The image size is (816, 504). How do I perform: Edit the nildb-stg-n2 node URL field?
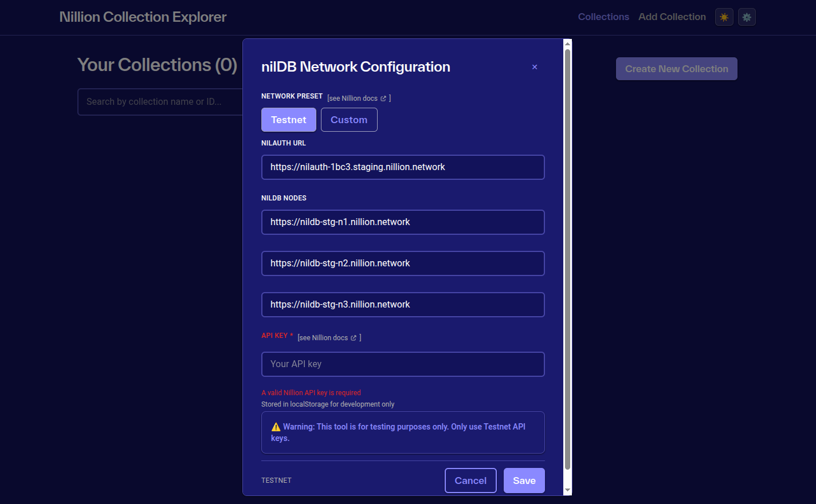coord(403,263)
